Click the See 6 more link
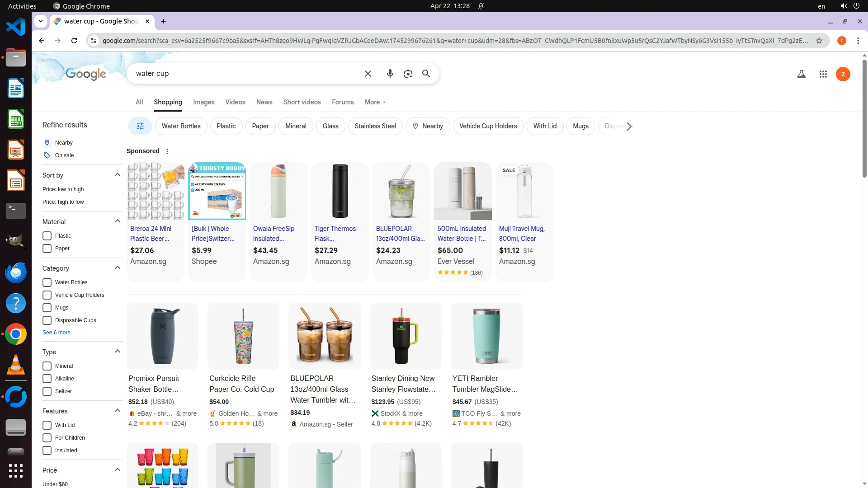The image size is (868, 488). tap(57, 333)
